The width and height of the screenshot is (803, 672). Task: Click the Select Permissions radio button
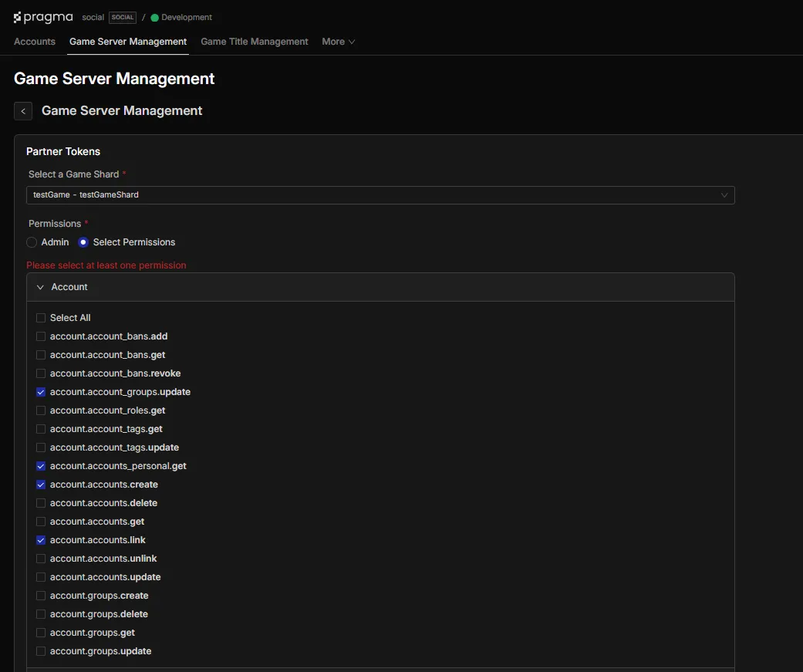coord(83,241)
